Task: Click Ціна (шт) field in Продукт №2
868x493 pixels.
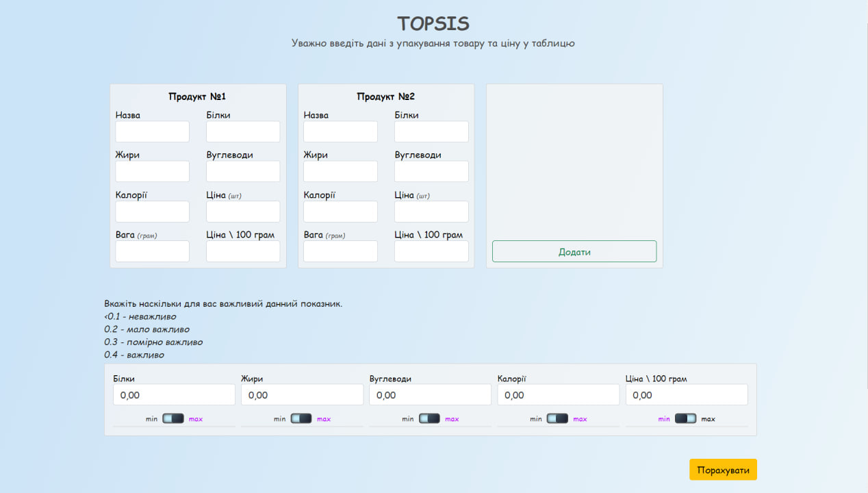Action: [431, 211]
